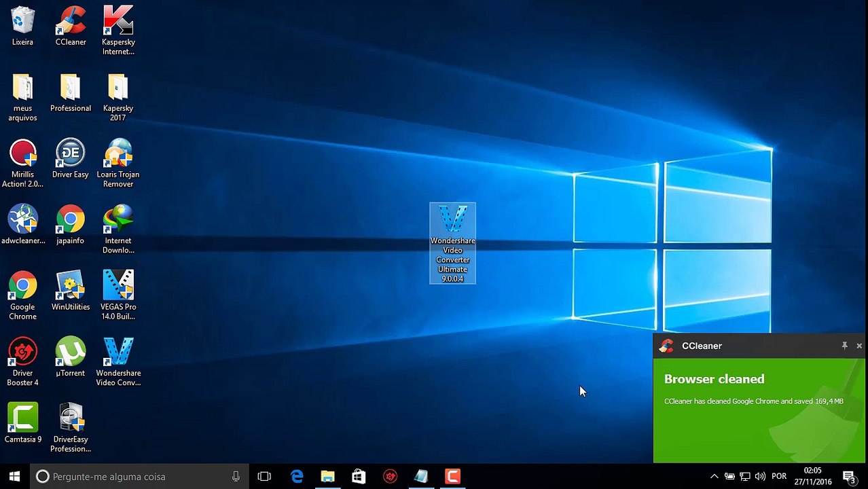Open Task View from the taskbar
Viewport: 868px width, 489px height.
point(264,477)
